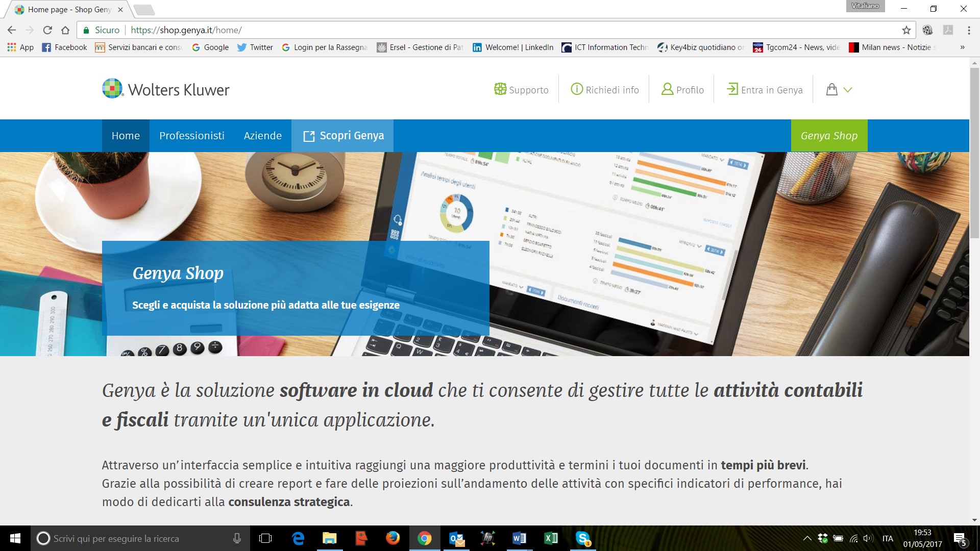Go back with the browser back arrow

coord(12,30)
